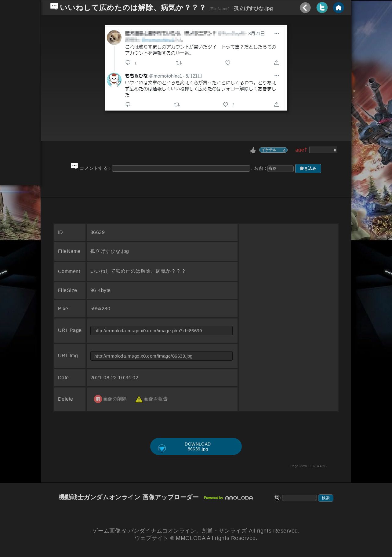Image resolution: width=392 pixels, height=557 pixels.
Task: Click the yellow warning report icon
Action: click(139, 399)
